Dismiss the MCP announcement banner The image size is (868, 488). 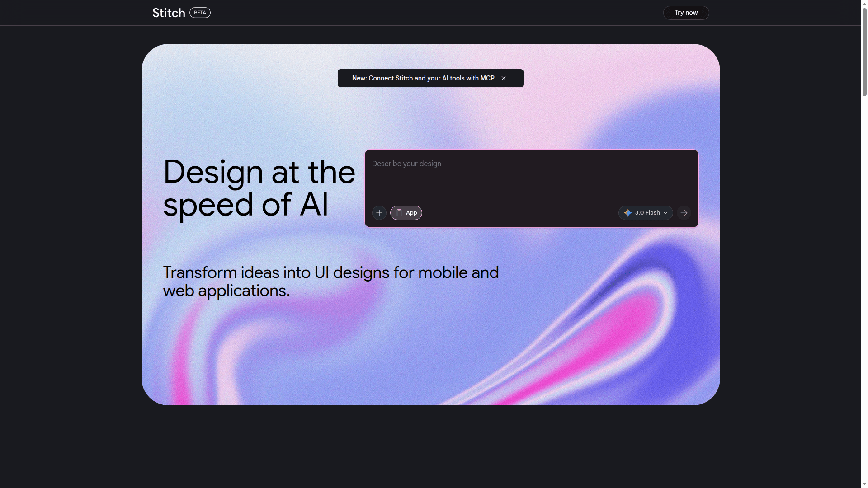(504, 78)
